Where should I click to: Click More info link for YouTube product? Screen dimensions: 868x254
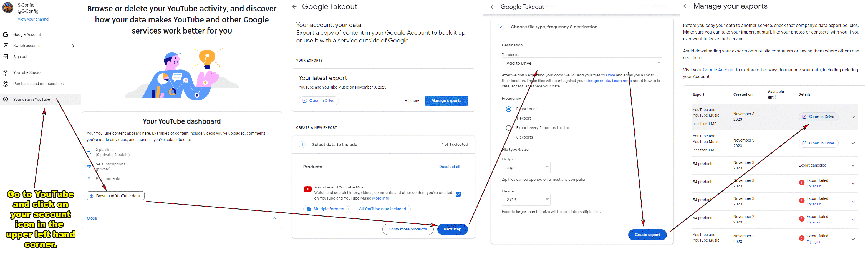380,198
